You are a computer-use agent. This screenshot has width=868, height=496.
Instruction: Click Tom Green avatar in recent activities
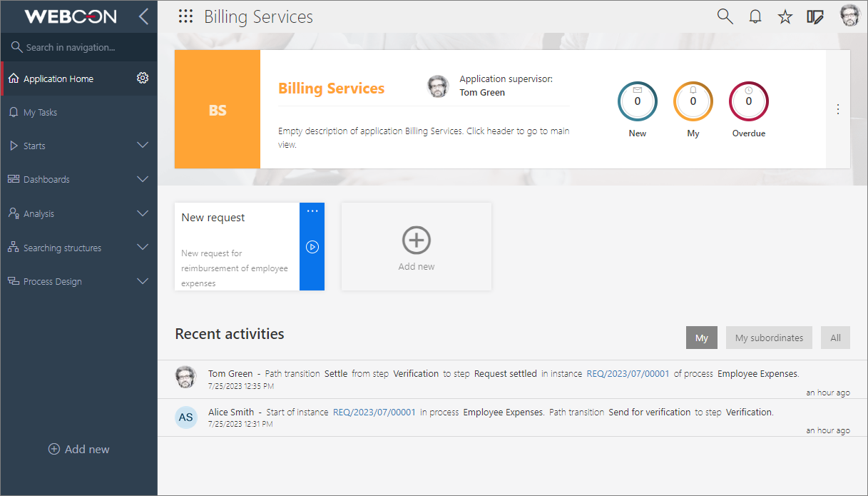[x=186, y=377]
